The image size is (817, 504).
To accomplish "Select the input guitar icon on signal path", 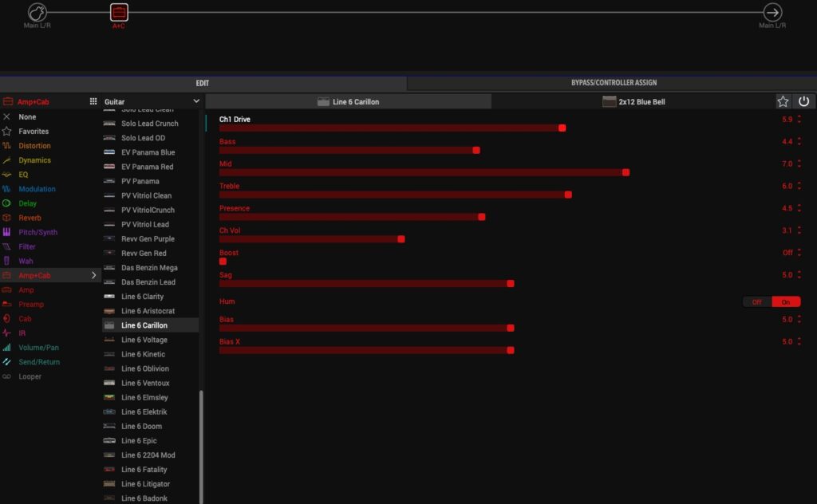I will pos(37,12).
